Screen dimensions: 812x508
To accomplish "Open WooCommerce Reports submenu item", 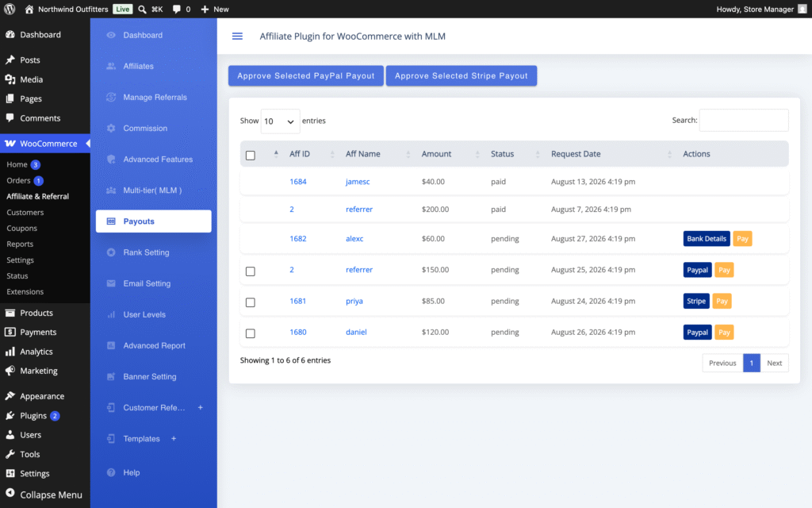I will (20, 244).
